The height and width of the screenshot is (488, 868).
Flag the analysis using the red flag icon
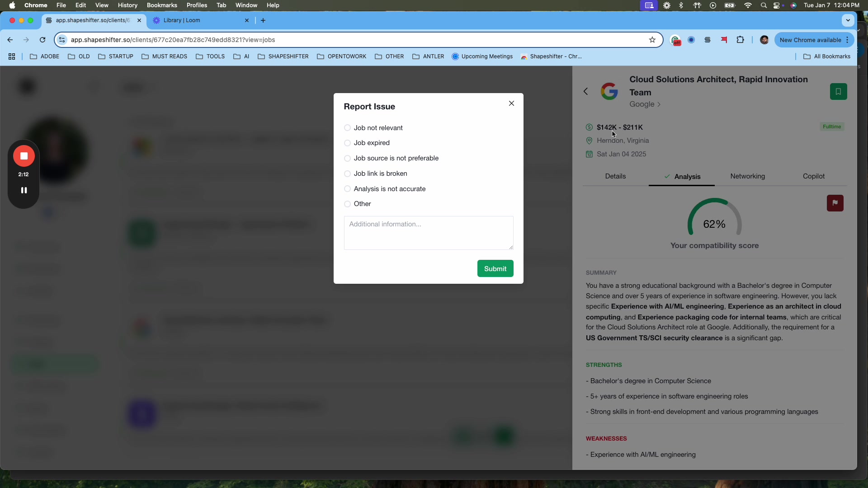point(835,203)
